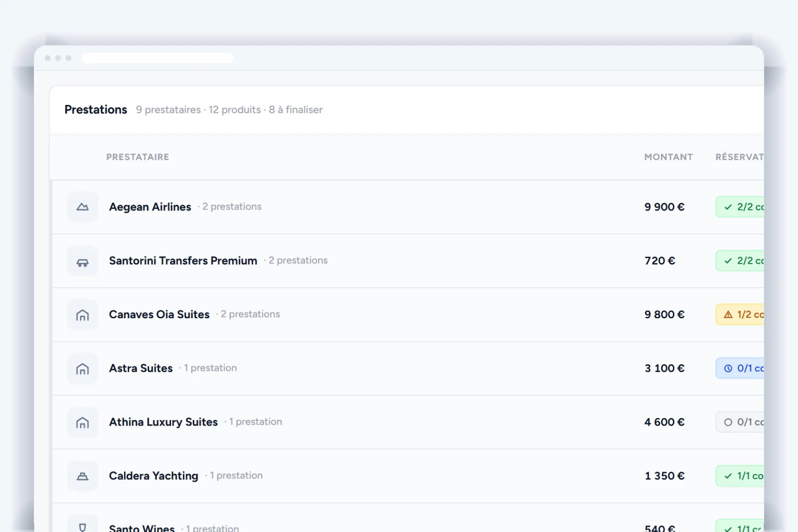Image resolution: width=798 pixels, height=532 pixels.
Task: Select the Canaves Oia Suites provider name
Action: [x=159, y=314]
